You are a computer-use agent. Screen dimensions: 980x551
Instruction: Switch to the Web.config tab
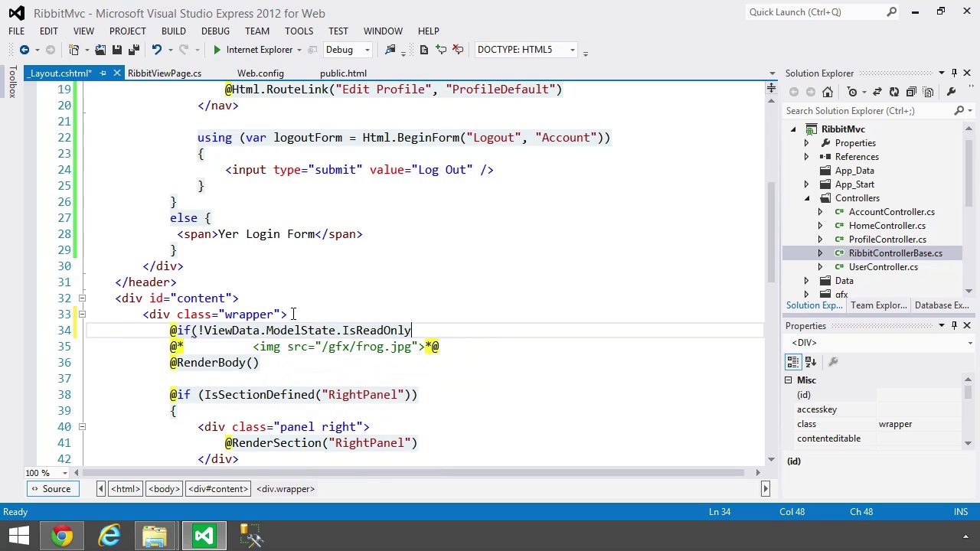pos(260,73)
